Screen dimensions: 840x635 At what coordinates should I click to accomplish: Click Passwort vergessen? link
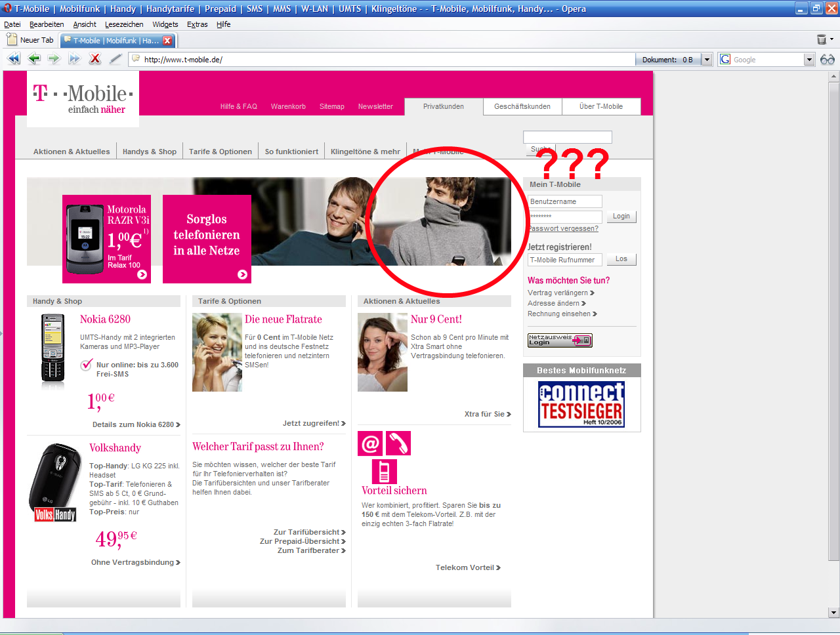click(x=564, y=228)
